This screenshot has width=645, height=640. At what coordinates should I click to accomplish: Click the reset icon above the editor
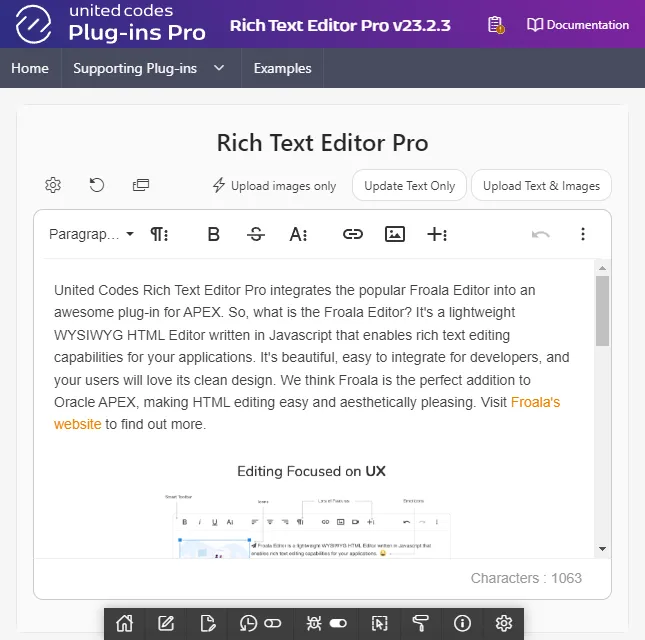coord(97,185)
